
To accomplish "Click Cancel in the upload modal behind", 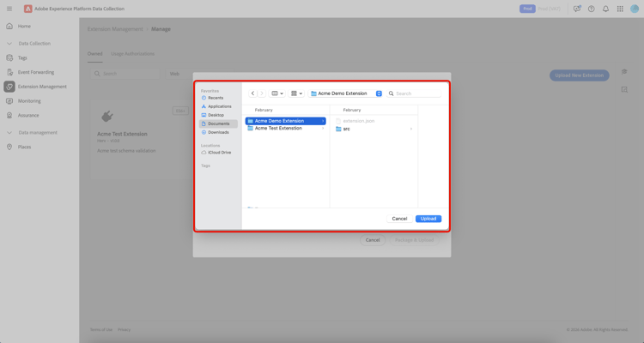I will pyautogui.click(x=373, y=240).
